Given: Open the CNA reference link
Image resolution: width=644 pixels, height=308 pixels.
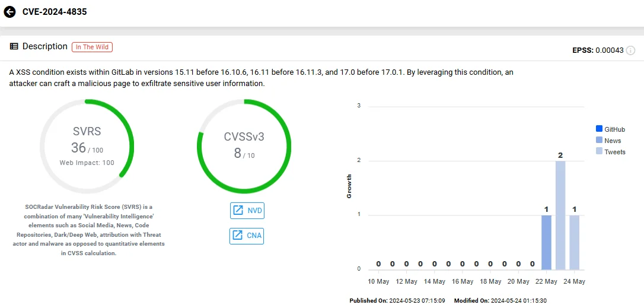Looking at the screenshot, I should (247, 236).
